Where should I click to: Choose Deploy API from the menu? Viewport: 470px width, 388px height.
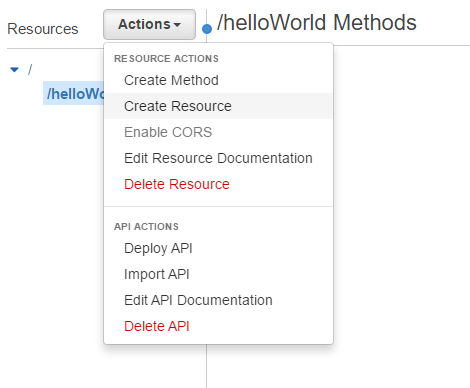pos(218,248)
